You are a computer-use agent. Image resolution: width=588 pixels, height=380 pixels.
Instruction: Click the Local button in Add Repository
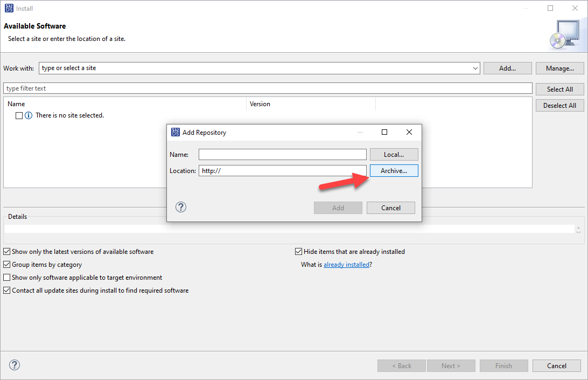pyautogui.click(x=394, y=154)
